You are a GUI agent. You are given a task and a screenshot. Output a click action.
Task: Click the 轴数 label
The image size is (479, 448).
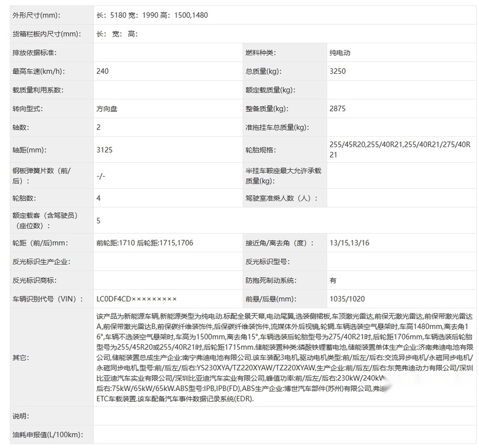[21, 128]
